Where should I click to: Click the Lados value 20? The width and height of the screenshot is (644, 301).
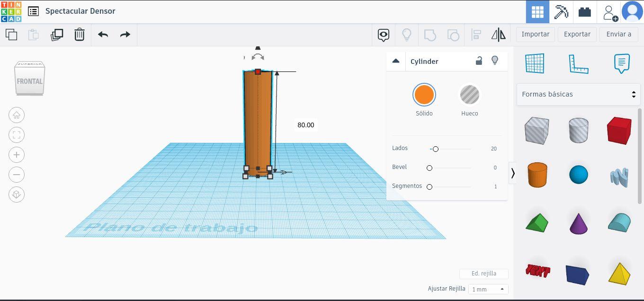tap(494, 149)
